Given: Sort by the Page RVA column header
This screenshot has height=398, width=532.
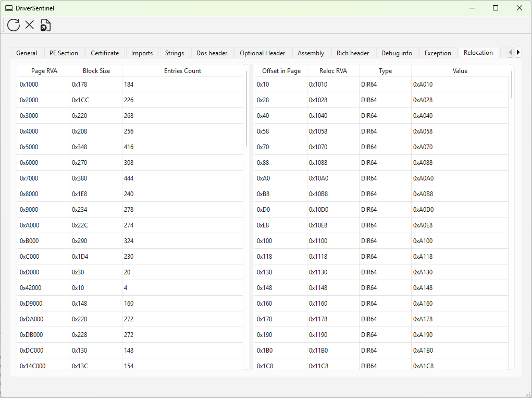Looking at the screenshot, I should [44, 71].
